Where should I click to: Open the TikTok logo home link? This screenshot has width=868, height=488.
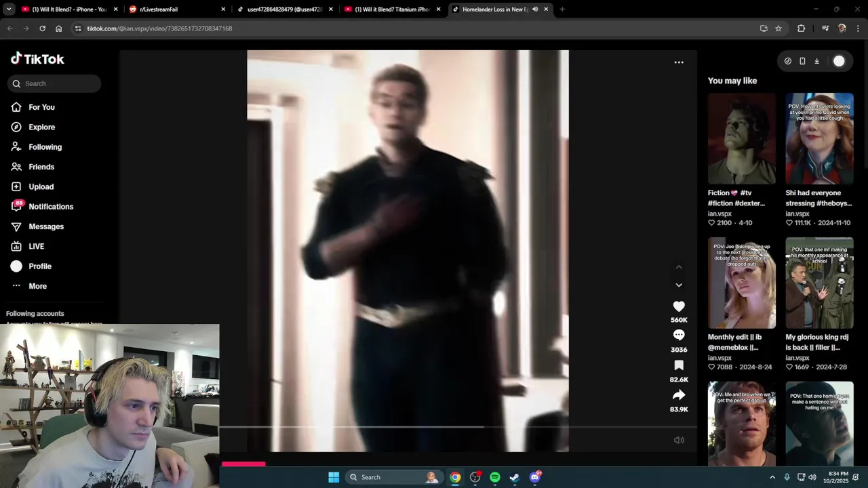click(37, 59)
